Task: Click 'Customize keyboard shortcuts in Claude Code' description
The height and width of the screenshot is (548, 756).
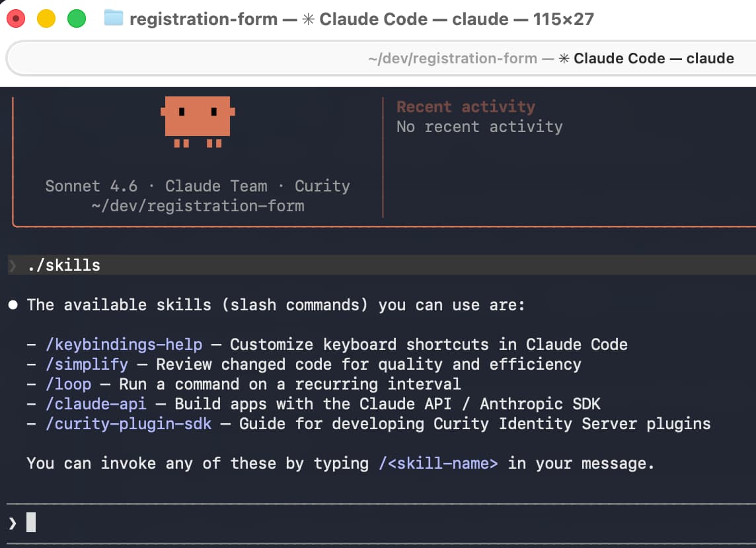Action: tap(429, 344)
